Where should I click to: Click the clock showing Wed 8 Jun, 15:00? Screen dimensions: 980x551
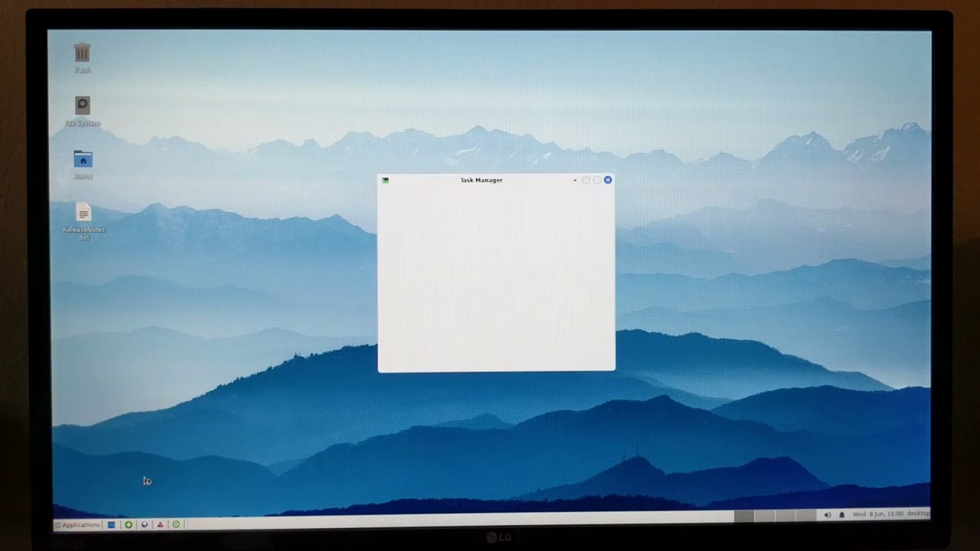click(877, 514)
